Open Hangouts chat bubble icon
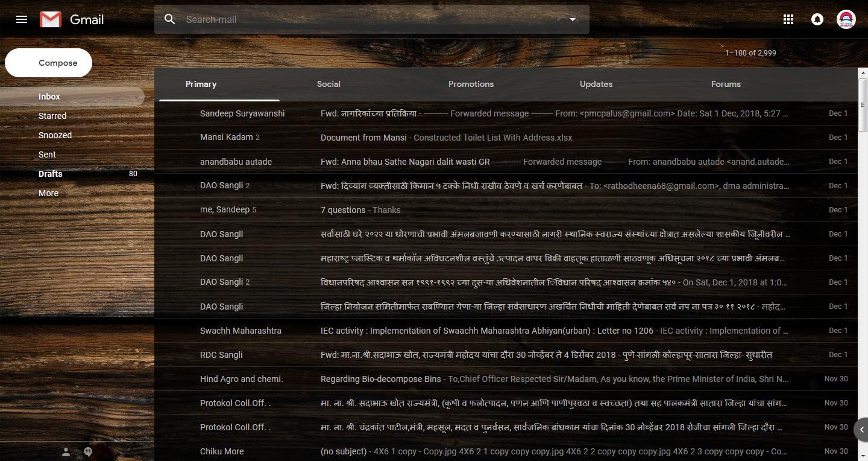The width and height of the screenshot is (868, 461). pos(87,451)
